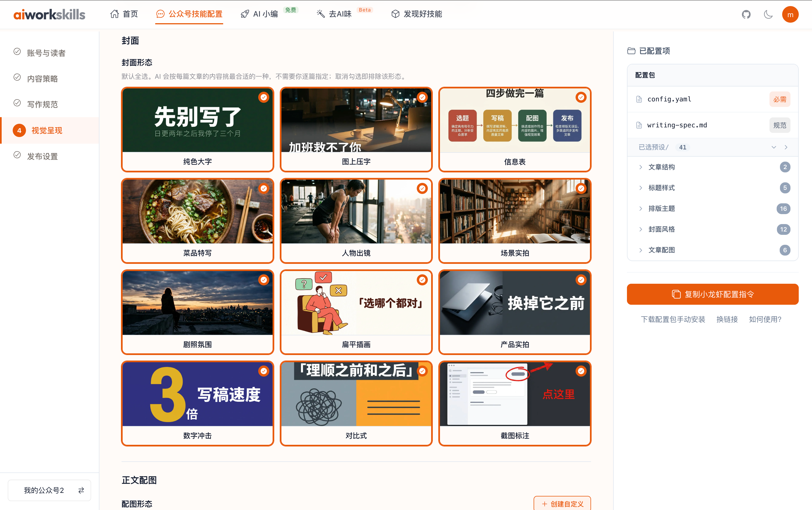The height and width of the screenshot is (510, 812).
Task: Click the 下载配置包手动安装 link
Action: pyautogui.click(x=673, y=319)
